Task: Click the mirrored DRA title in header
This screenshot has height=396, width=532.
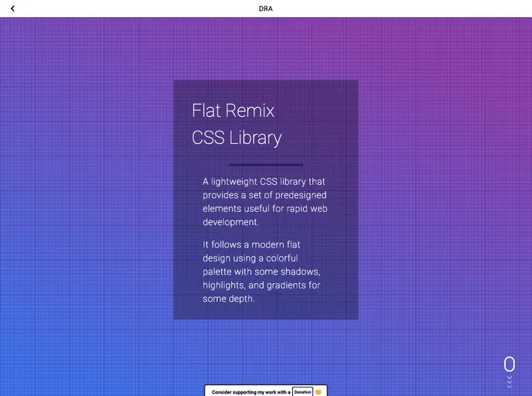Action: click(x=266, y=9)
